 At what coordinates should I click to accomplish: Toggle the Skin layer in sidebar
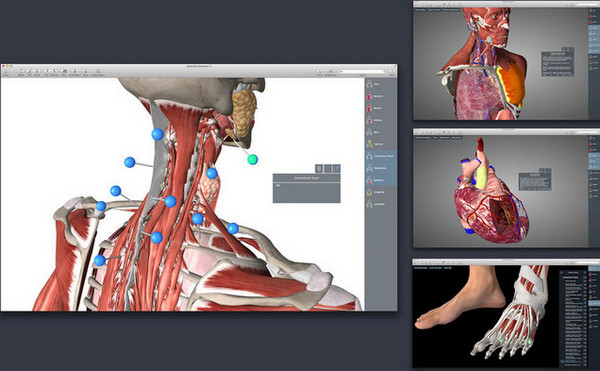381,84
